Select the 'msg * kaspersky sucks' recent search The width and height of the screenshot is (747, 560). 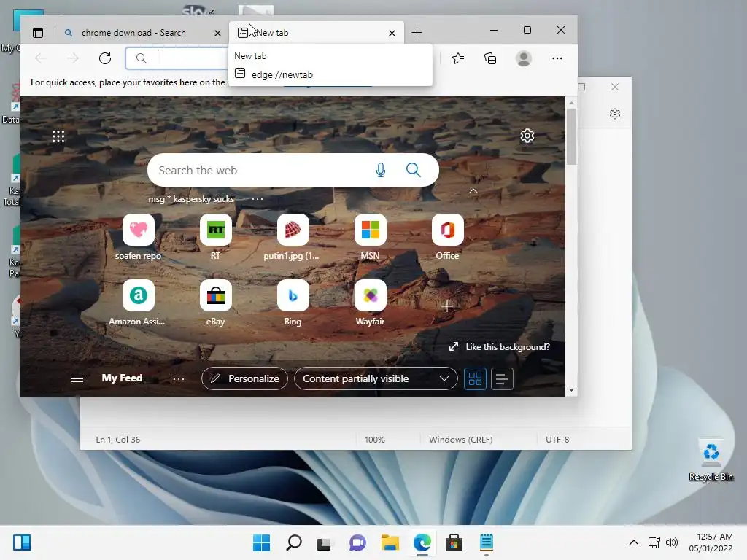pyautogui.click(x=191, y=199)
